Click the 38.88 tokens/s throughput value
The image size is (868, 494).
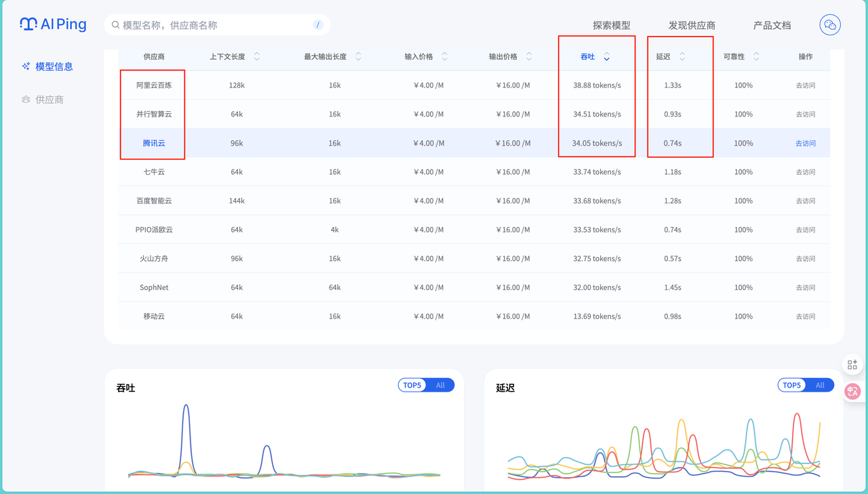[x=597, y=85]
